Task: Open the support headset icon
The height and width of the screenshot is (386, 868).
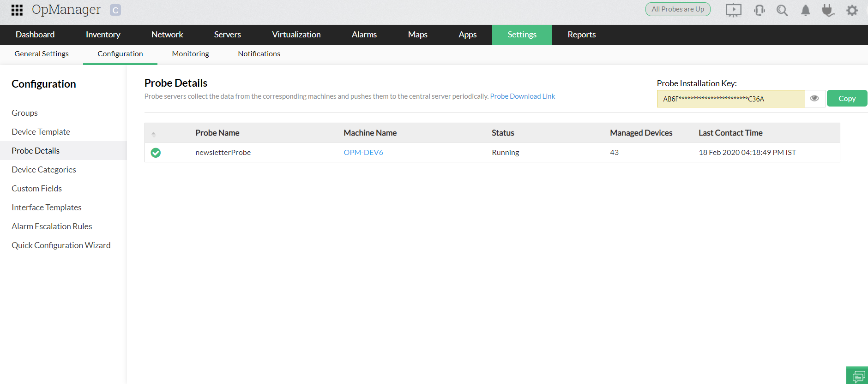Action: click(x=759, y=10)
